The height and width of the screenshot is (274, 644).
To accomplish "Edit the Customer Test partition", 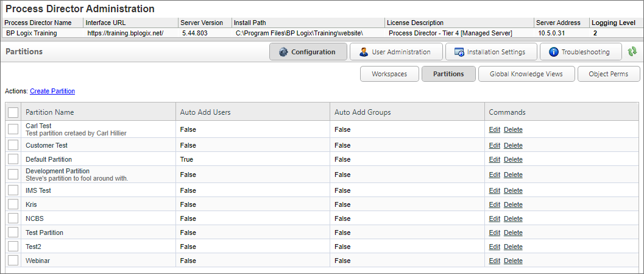I will coord(494,145).
